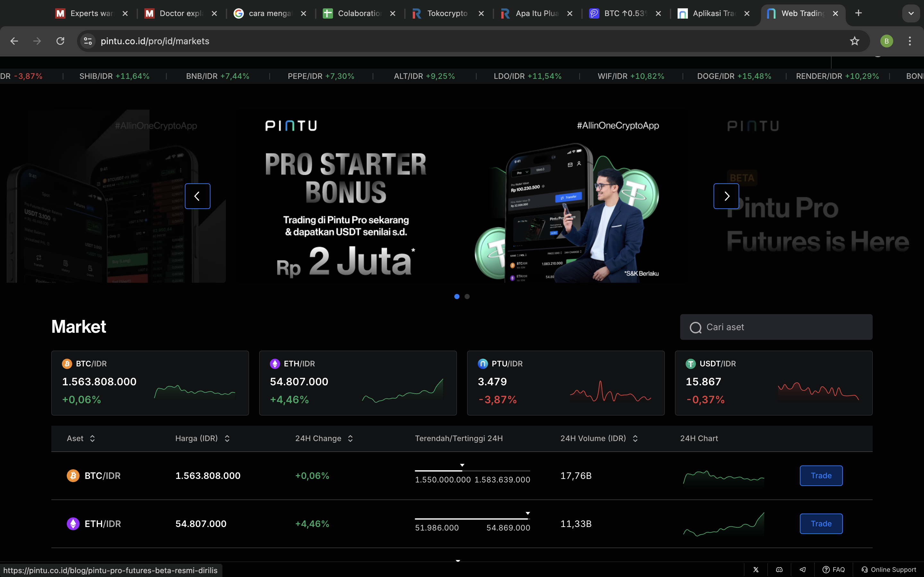
Task: Switch to the Tokocrypto browser tab
Action: (447, 13)
